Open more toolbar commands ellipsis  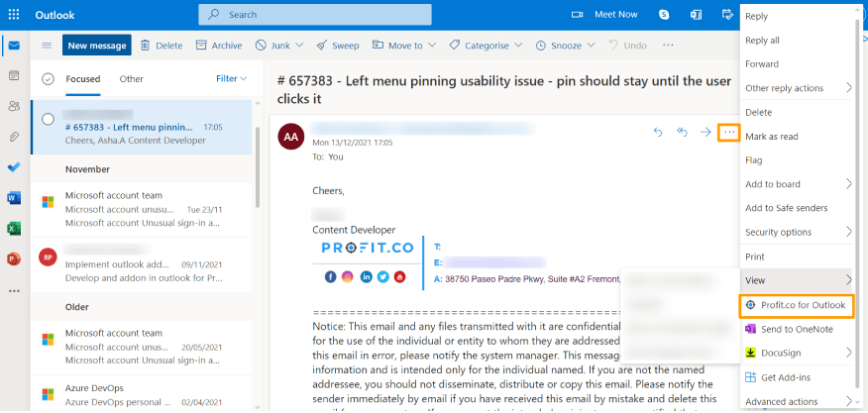click(668, 46)
